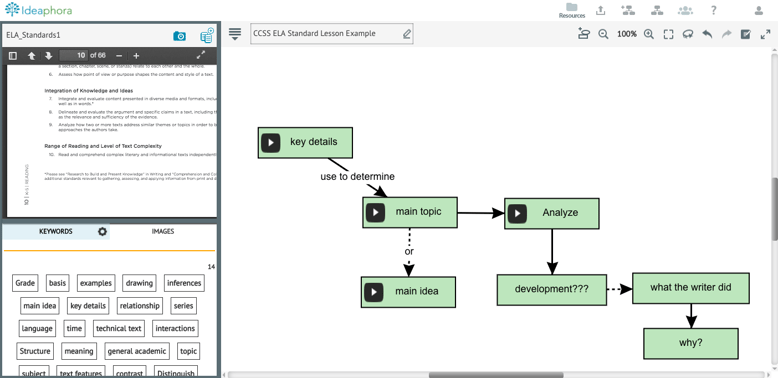Click the CCSS ELA Standard Lesson Example title field
Screen dimensions: 778x378
point(331,34)
